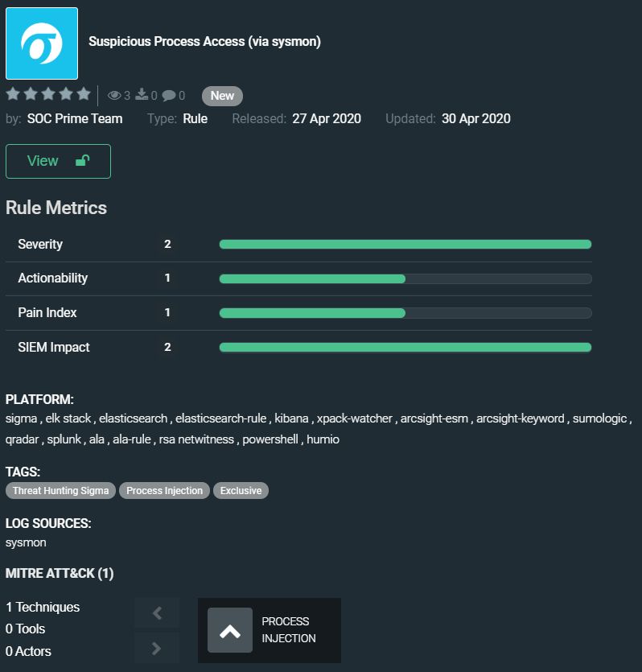Rate the rule with the second star
The image size is (642, 672).
pos(31,93)
